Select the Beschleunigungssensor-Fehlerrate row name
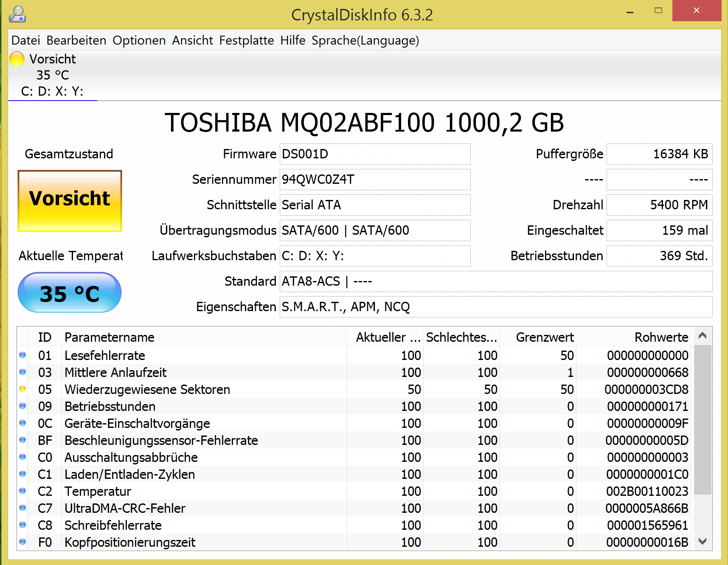This screenshot has width=728, height=565. 161,440
